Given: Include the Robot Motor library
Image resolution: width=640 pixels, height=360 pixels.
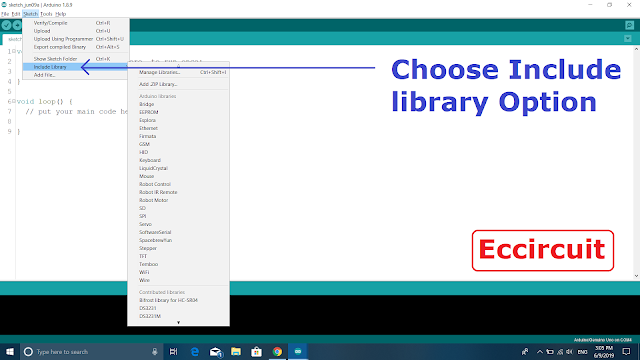Looking at the screenshot, I should click(178, 200).
